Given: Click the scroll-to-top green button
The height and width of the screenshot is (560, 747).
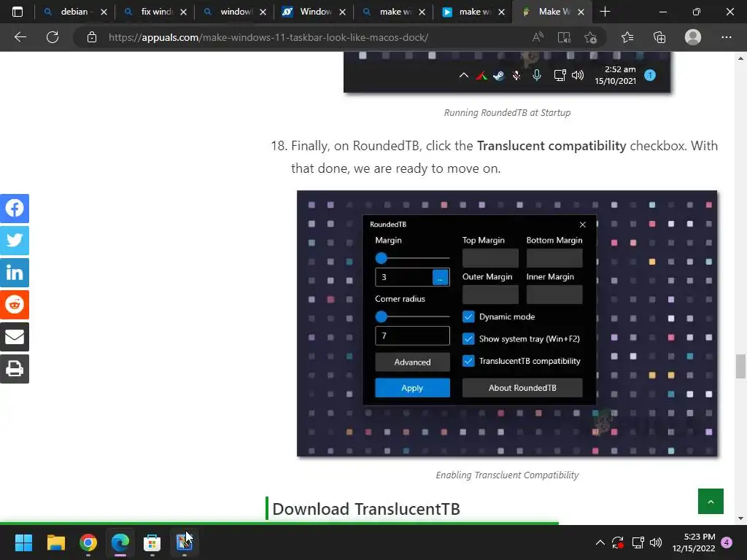Looking at the screenshot, I should coord(711,501).
